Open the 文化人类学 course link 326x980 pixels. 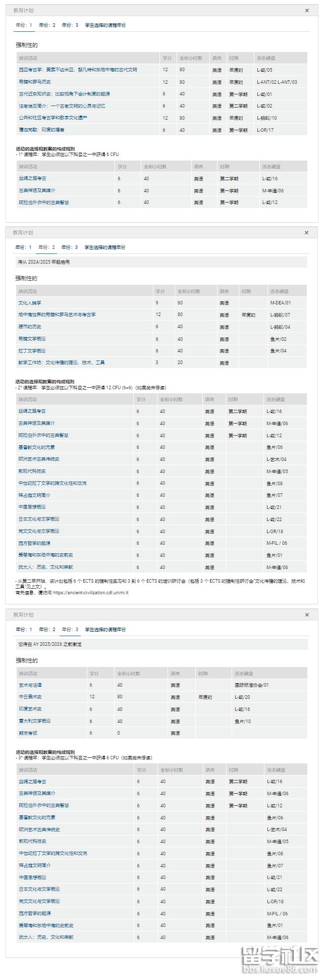tap(30, 303)
